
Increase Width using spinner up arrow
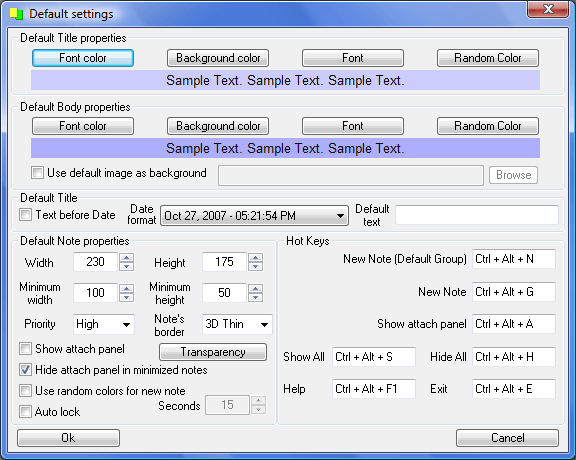click(126, 258)
